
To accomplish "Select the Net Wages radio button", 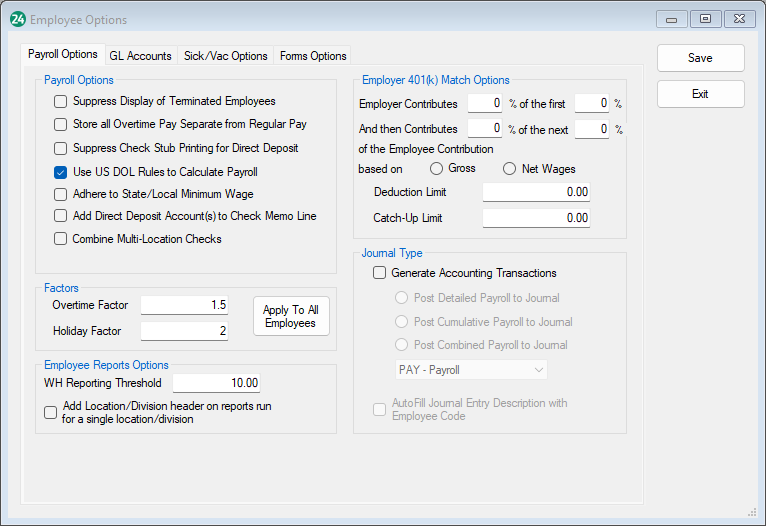I will tap(510, 169).
